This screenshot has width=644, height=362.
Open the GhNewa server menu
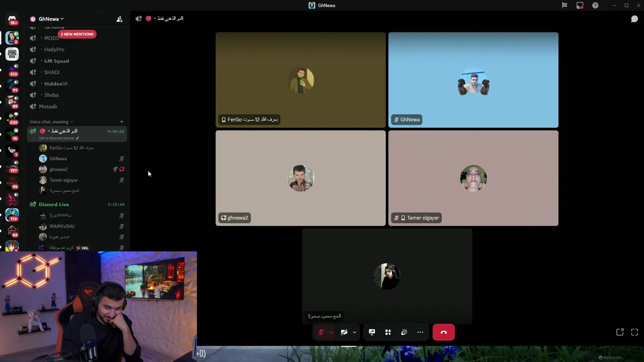(x=51, y=19)
